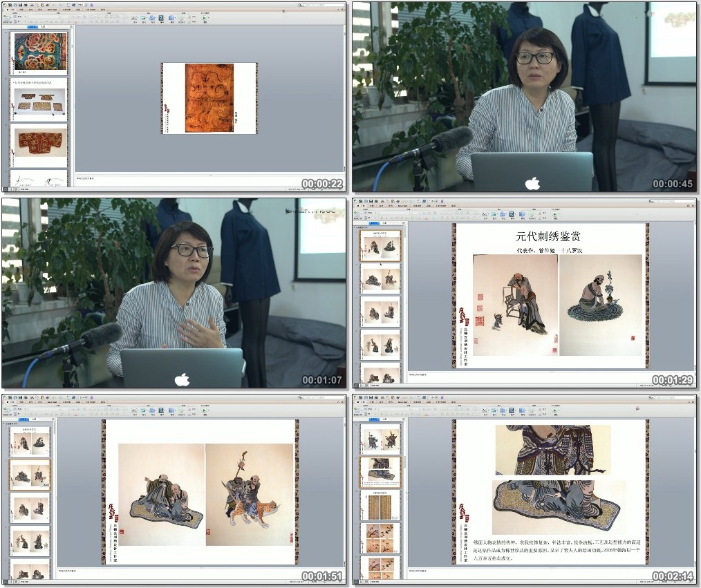This screenshot has width=701, height=588.
Task: Click Picture ribbon icon in 00:02:14 frame
Action: pos(493,410)
